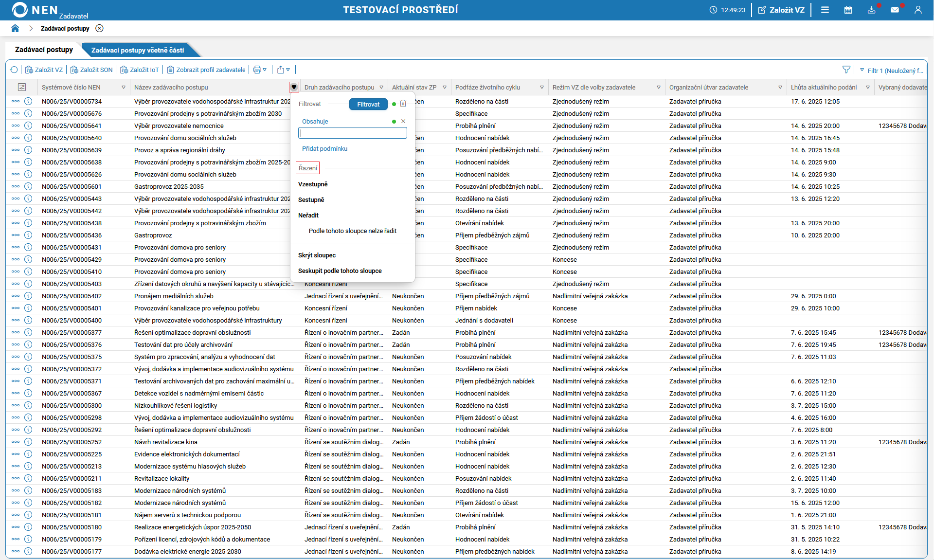Expand filter for Aktuální stav ZP column
934x560 pixels.
[x=445, y=88]
